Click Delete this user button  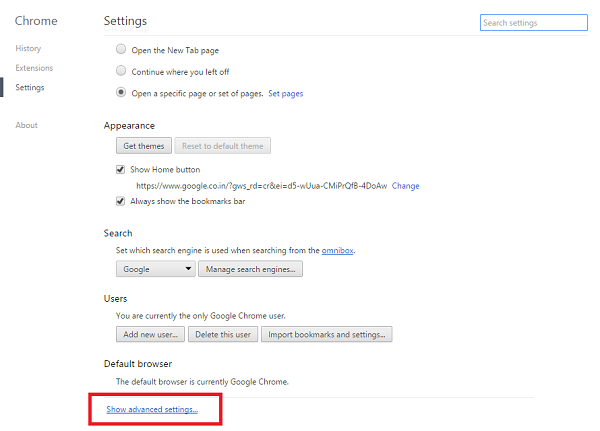click(x=223, y=334)
